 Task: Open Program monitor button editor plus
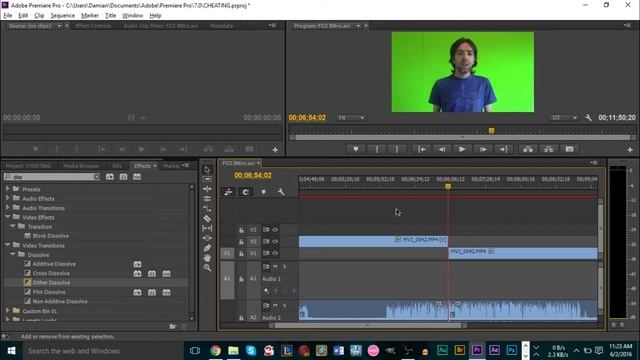[x=630, y=150]
